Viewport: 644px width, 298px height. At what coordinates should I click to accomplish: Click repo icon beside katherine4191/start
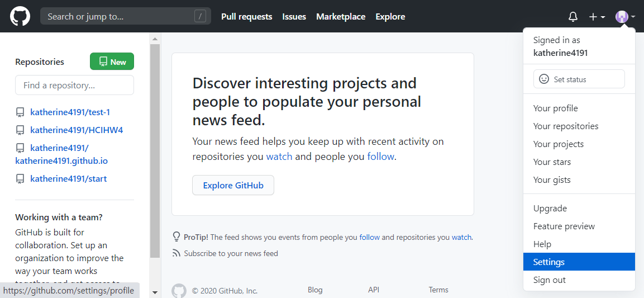pos(20,179)
